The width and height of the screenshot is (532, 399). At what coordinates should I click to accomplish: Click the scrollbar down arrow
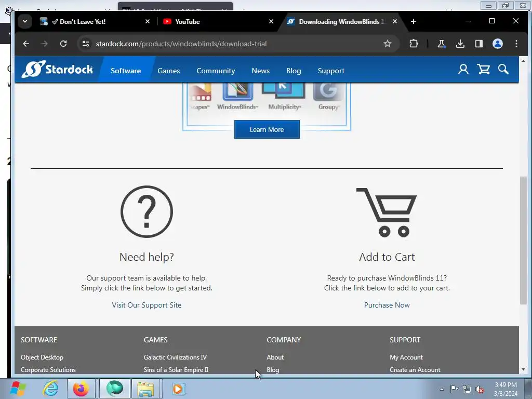pyautogui.click(x=523, y=369)
